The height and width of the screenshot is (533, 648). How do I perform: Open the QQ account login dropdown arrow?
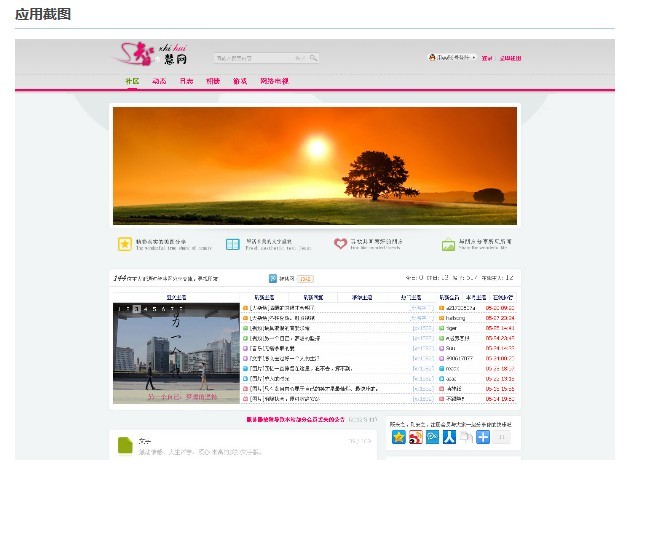pos(474,58)
